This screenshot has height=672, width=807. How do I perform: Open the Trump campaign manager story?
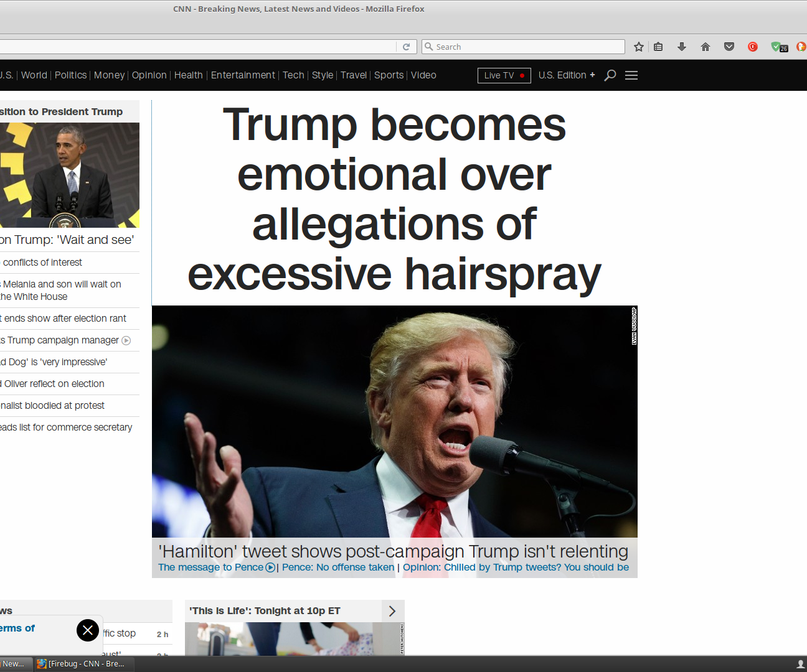(59, 340)
